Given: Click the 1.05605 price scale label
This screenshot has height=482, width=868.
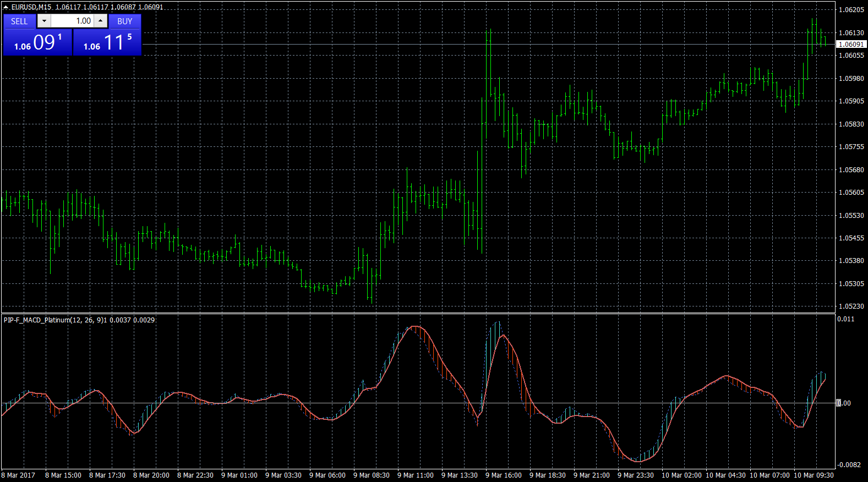Looking at the screenshot, I should tap(851, 192).
